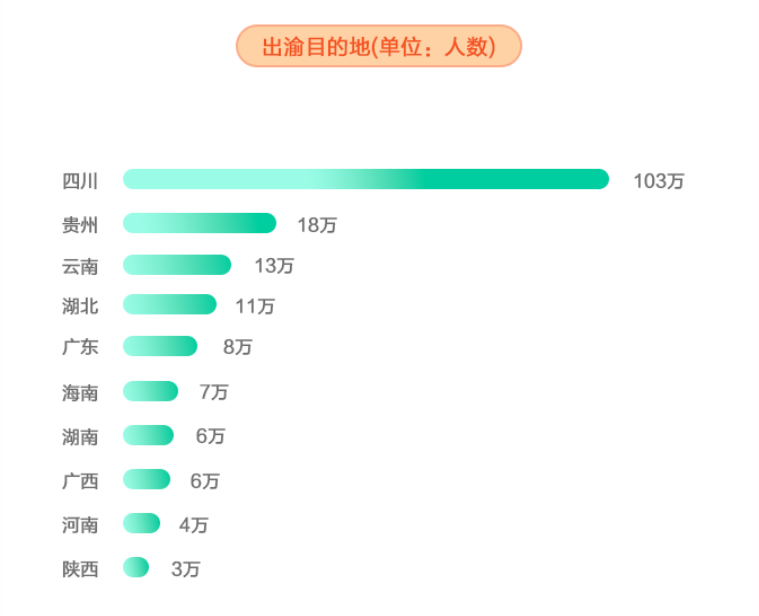This screenshot has height=616, width=759.
Task: Select the 湖南 bar
Action: (148, 435)
